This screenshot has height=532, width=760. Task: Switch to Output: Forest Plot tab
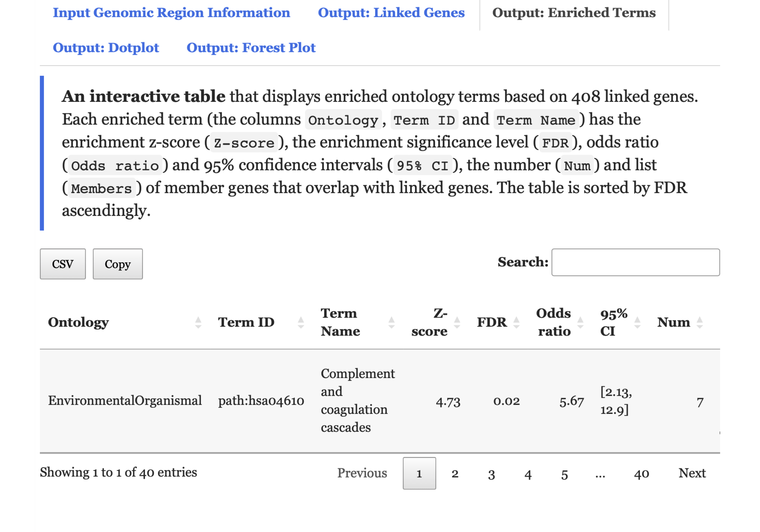[x=251, y=48]
